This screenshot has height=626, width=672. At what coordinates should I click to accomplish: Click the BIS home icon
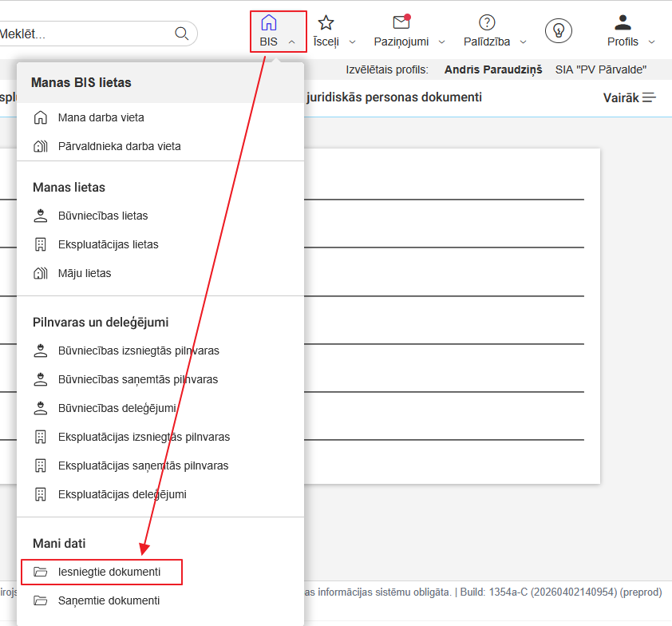(x=269, y=22)
